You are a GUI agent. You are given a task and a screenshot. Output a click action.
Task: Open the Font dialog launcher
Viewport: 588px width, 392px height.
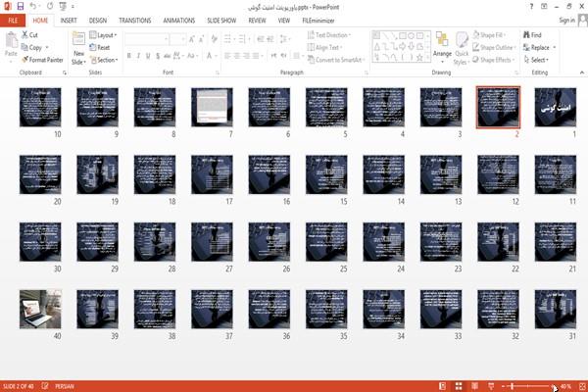(218, 73)
